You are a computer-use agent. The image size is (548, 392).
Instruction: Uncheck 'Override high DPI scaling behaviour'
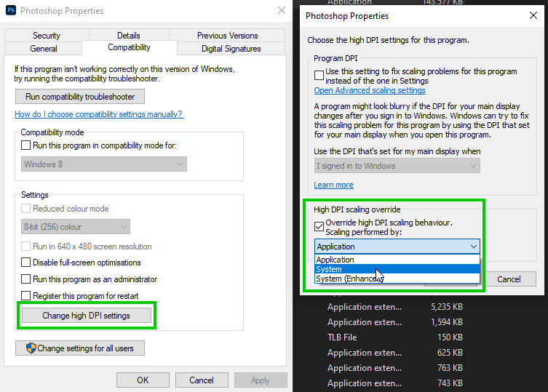click(319, 226)
